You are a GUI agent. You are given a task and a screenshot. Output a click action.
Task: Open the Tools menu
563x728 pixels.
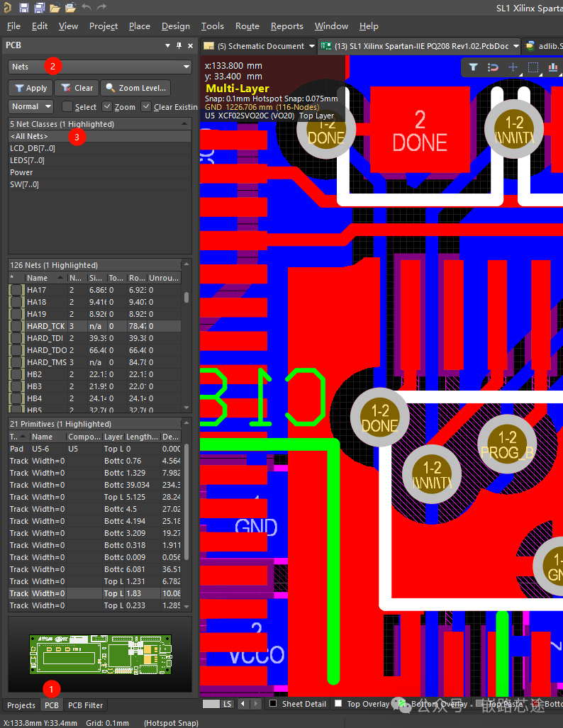[212, 26]
